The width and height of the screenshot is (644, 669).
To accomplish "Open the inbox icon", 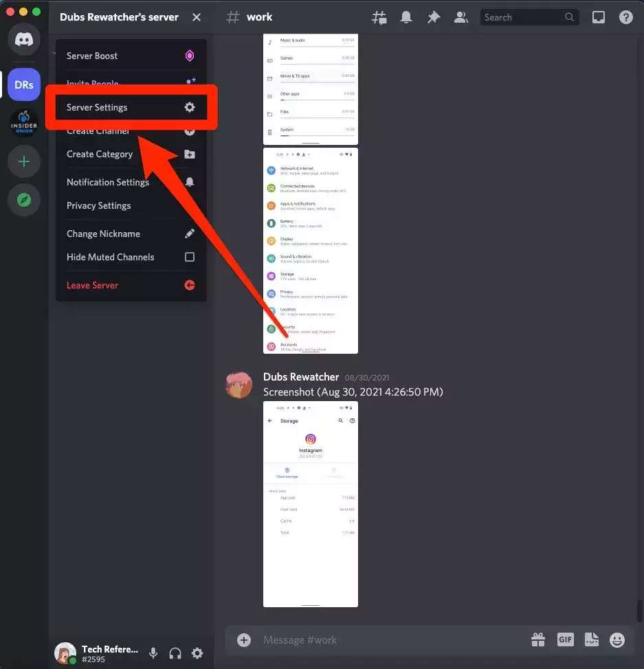I will coord(599,18).
